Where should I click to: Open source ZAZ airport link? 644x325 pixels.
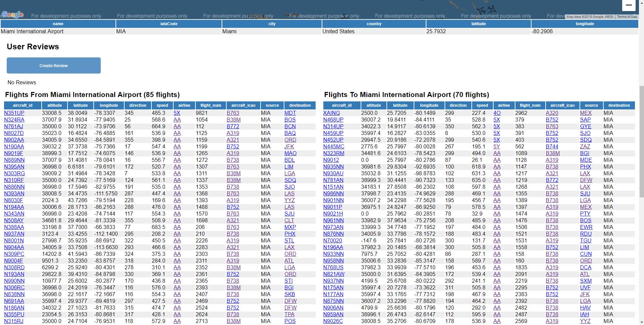tap(585, 147)
